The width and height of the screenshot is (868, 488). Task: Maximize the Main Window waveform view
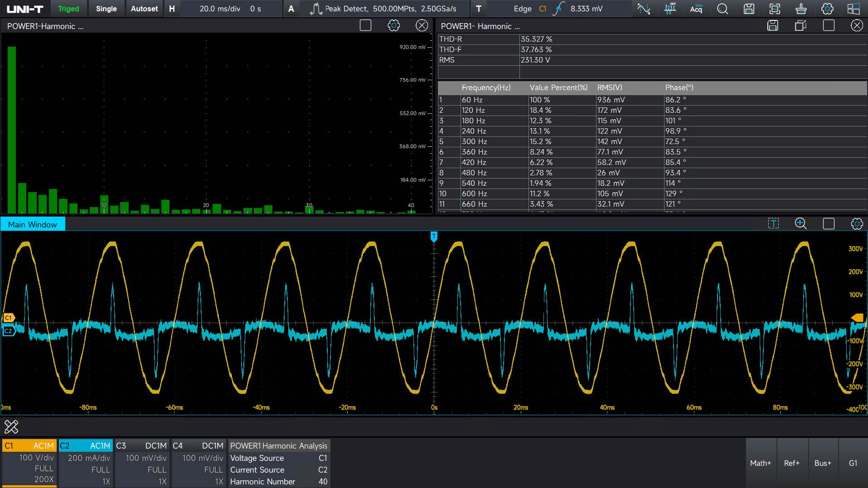pyautogui.click(x=829, y=223)
